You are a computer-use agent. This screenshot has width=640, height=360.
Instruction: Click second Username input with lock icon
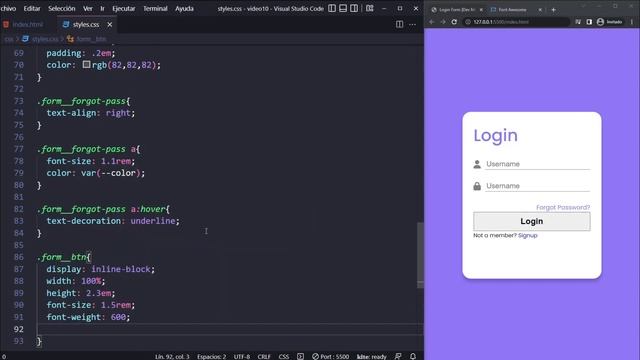pos(538,186)
